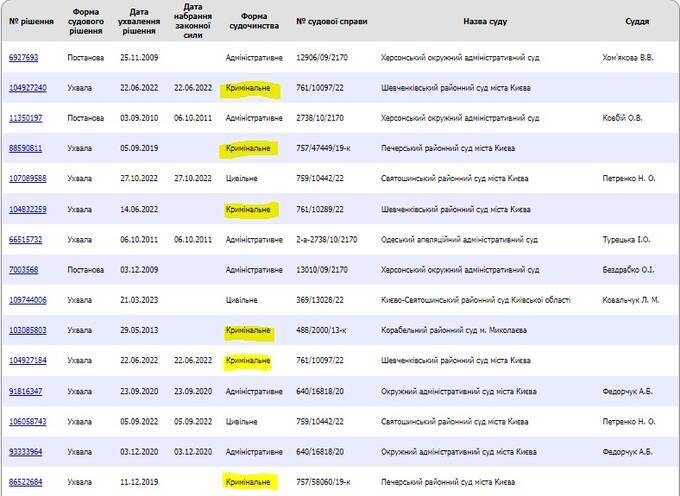Select case number 2738/10/2170
680x496 pixels.
(320, 118)
